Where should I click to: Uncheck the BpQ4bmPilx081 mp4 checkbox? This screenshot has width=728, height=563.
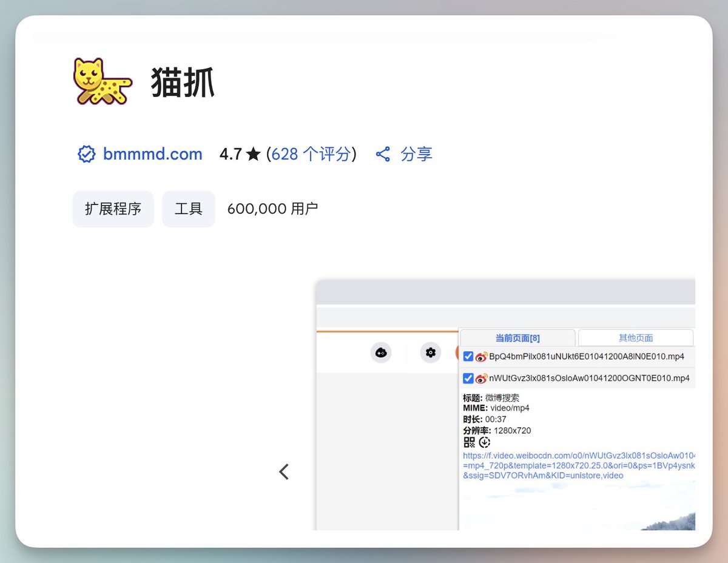click(x=468, y=356)
